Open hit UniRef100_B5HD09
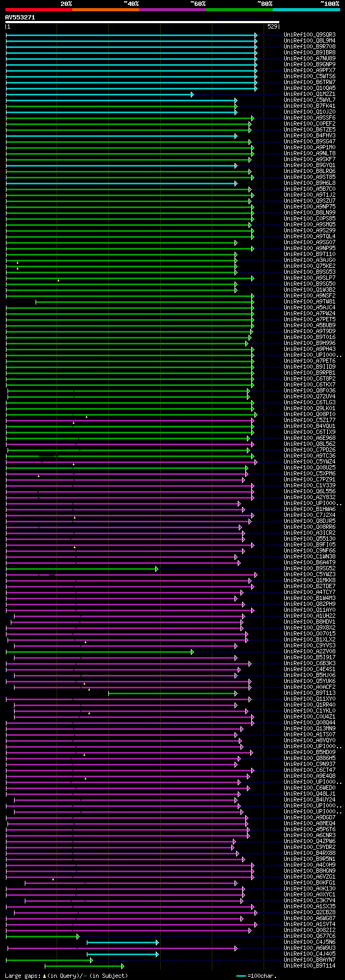 point(309,753)
